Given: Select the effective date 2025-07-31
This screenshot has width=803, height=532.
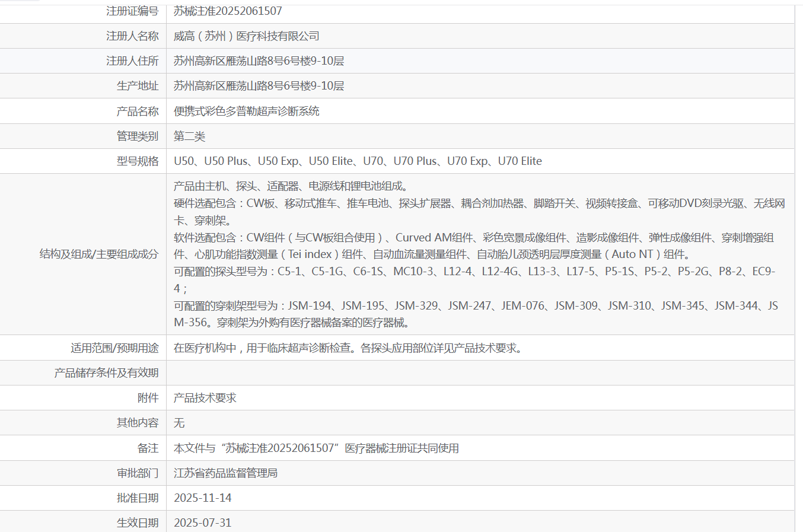Looking at the screenshot, I should pos(202,523).
